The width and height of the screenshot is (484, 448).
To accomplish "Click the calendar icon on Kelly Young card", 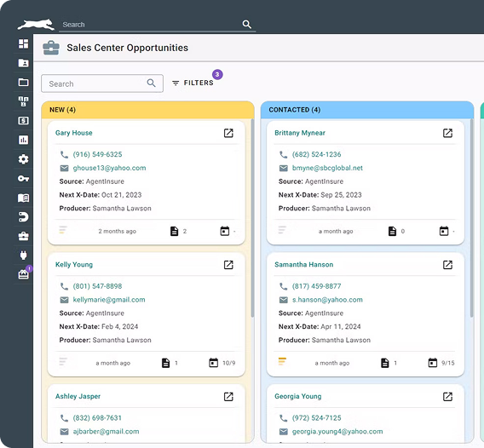I will pyautogui.click(x=213, y=363).
